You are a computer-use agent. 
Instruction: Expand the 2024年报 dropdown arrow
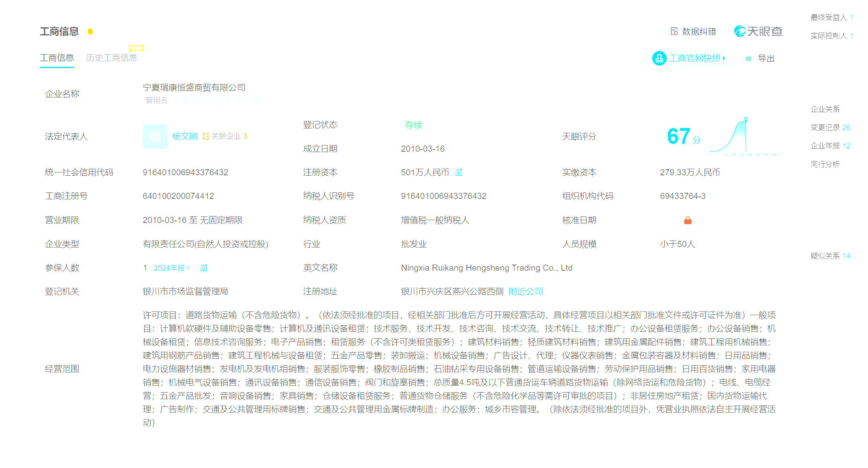[188, 268]
